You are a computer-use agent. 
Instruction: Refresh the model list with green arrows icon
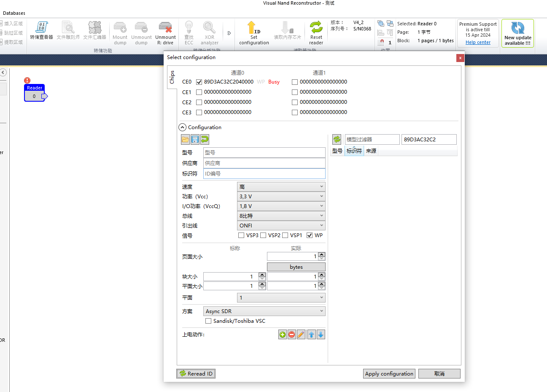(337, 139)
